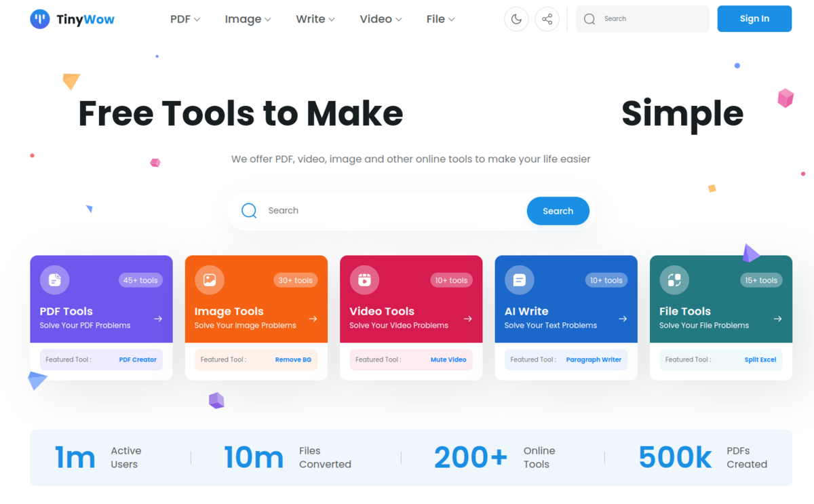Click the arrow on the PDF Tools card
Image resolution: width=814 pixels, height=504 pixels.
(158, 319)
